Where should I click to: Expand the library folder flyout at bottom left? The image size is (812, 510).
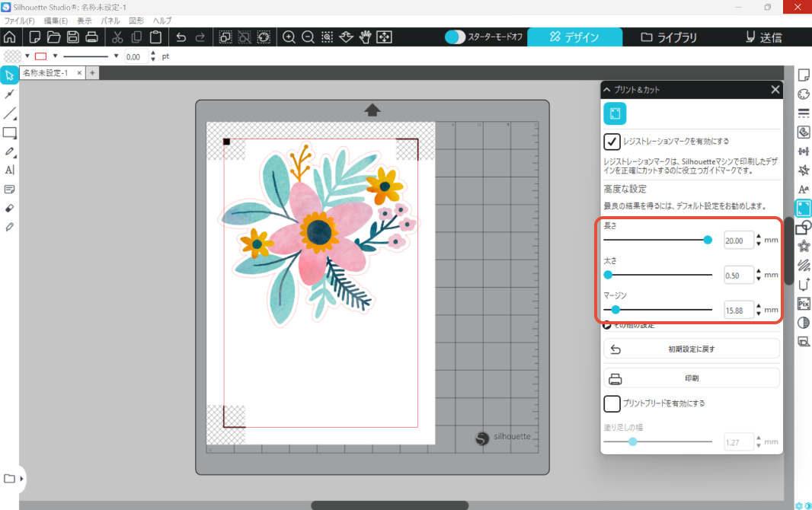[22, 479]
